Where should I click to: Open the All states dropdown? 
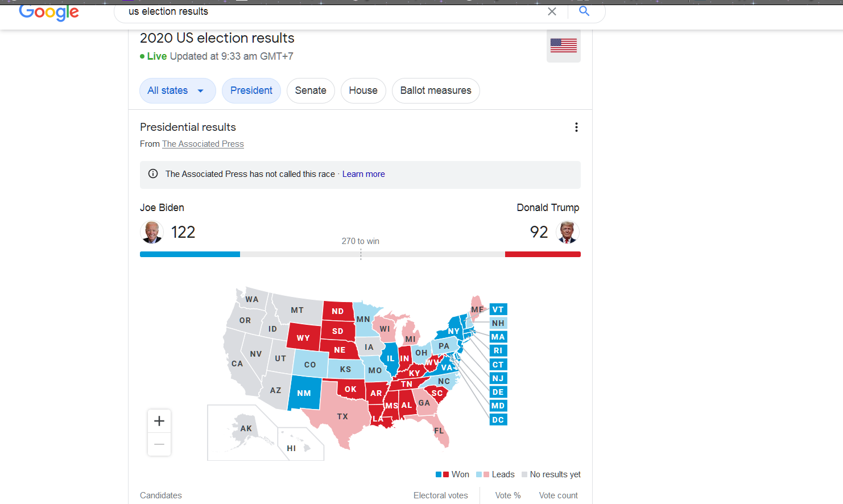point(177,90)
